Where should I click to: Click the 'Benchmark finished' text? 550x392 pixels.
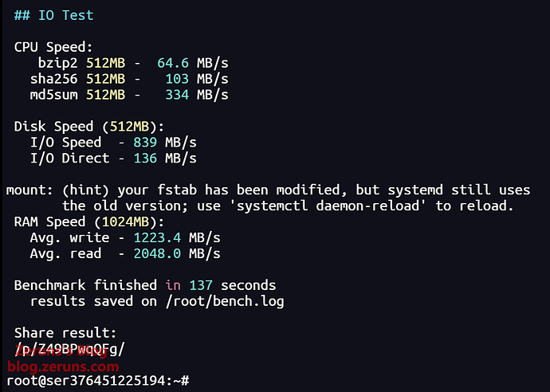click(x=85, y=285)
